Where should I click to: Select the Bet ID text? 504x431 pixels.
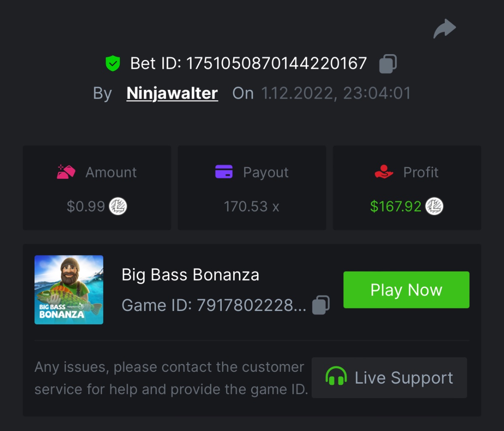point(249,64)
